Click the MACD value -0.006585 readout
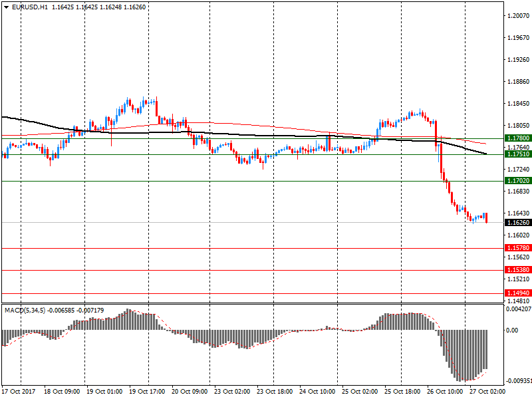This screenshot has width=532, height=399. click(x=61, y=311)
